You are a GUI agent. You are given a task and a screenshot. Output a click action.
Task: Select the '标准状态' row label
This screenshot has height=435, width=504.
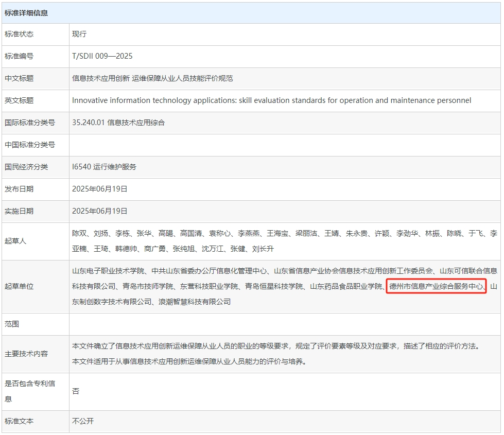click(x=19, y=34)
